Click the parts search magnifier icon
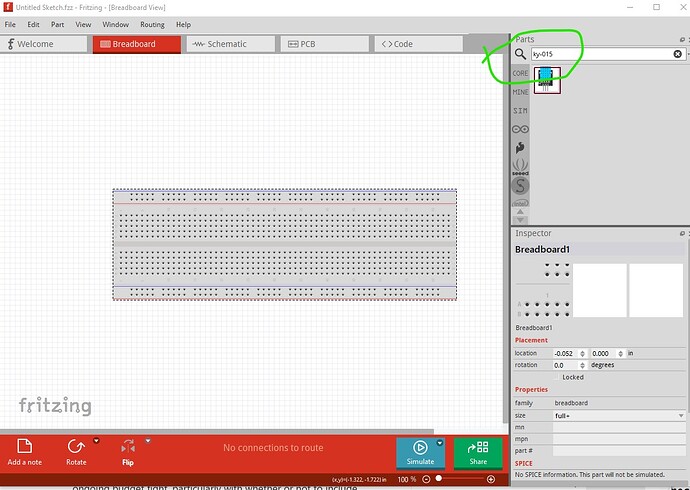The width and height of the screenshot is (690, 490). pos(521,54)
